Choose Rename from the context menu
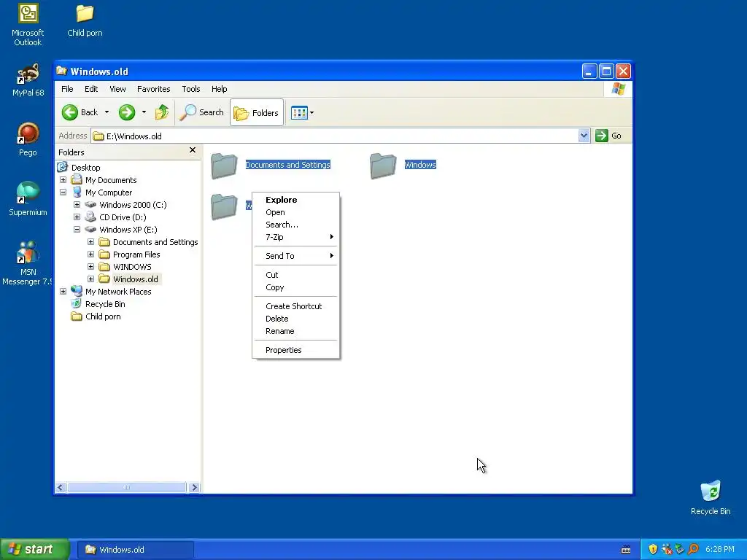 click(296, 331)
